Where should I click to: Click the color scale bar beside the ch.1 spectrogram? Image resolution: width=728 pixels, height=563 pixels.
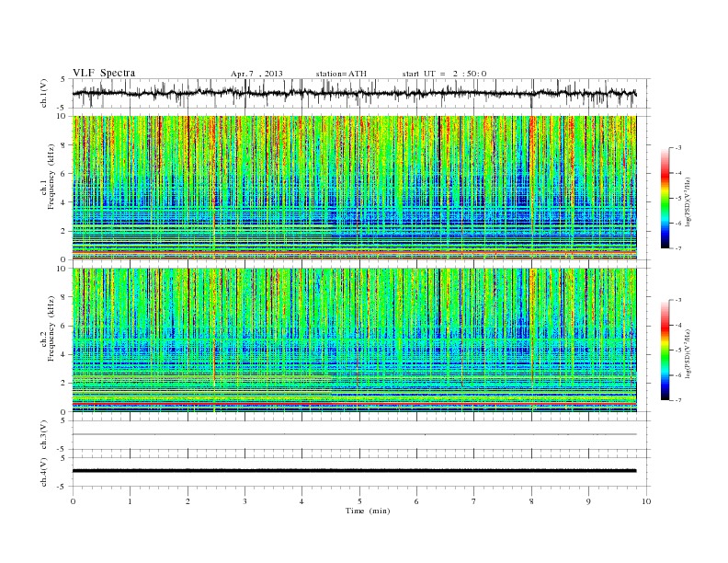pos(665,199)
